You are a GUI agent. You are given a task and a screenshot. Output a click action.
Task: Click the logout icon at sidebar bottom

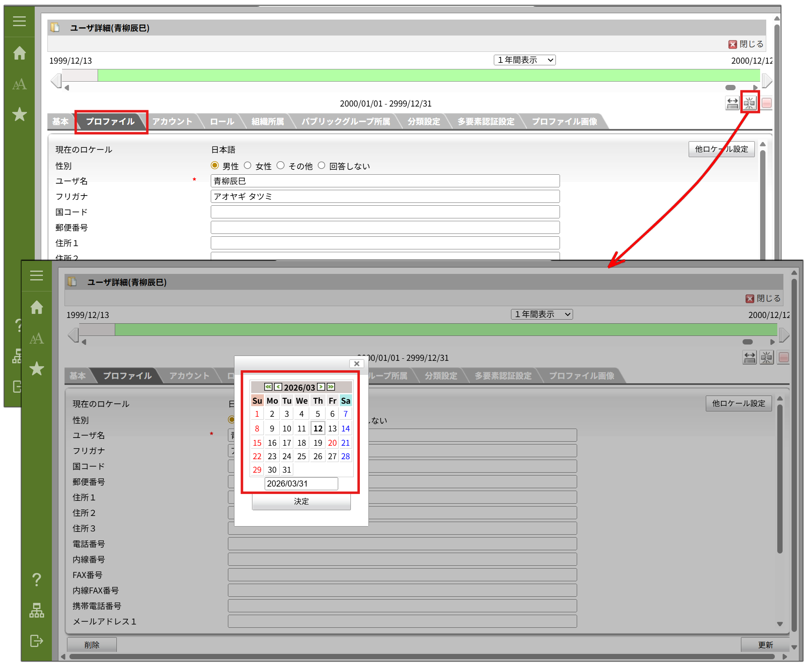[36, 641]
